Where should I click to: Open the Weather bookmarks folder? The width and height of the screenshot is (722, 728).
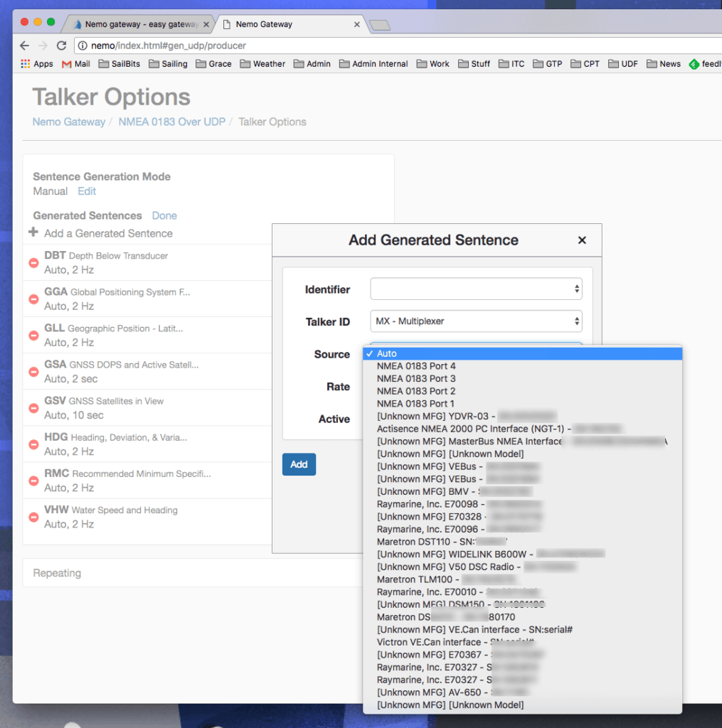click(263, 63)
